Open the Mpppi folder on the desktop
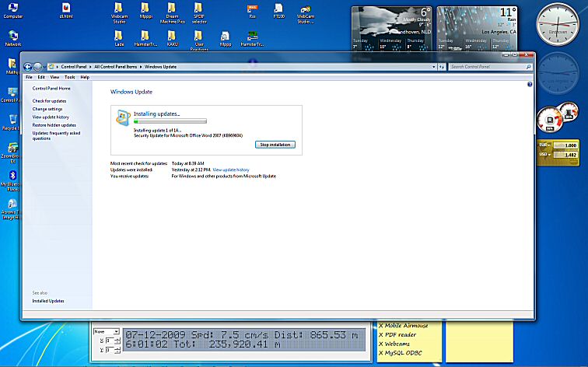 (145, 10)
